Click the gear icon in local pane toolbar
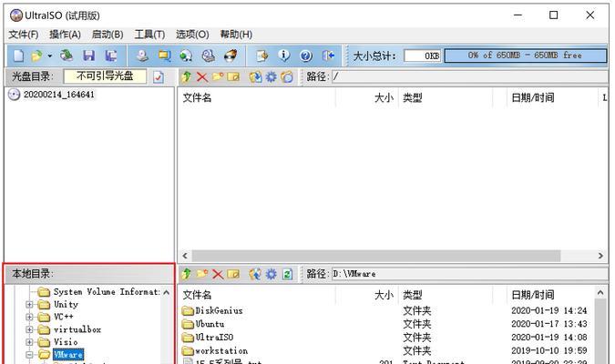Image resolution: width=615 pixels, height=364 pixels. tap(271, 274)
